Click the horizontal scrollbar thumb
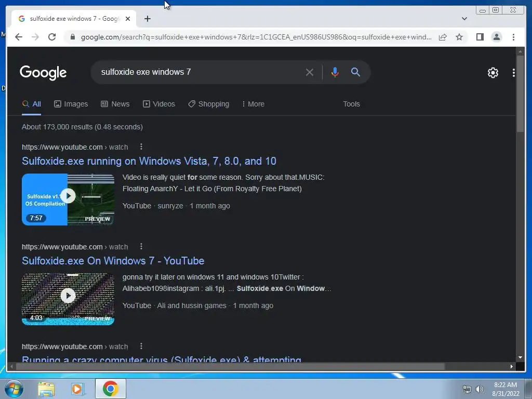The width and height of the screenshot is (532, 399). click(x=230, y=366)
